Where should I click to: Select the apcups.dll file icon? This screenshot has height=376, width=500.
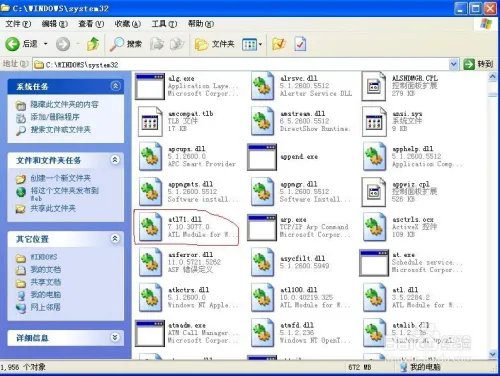tap(150, 157)
